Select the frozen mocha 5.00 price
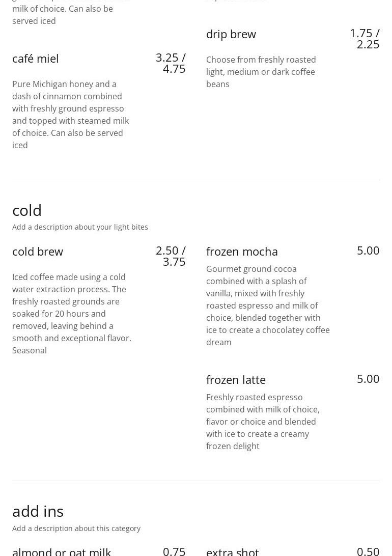The height and width of the screenshot is (556, 392). coord(368,251)
